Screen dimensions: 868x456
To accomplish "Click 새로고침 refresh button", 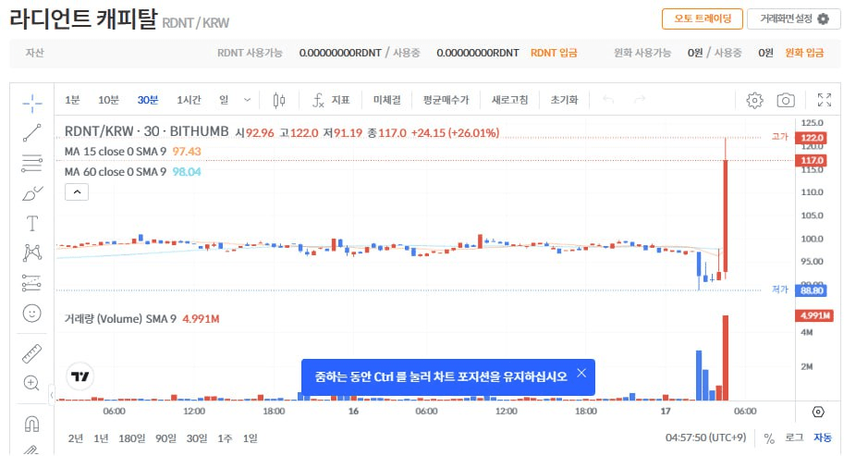I will click(510, 100).
